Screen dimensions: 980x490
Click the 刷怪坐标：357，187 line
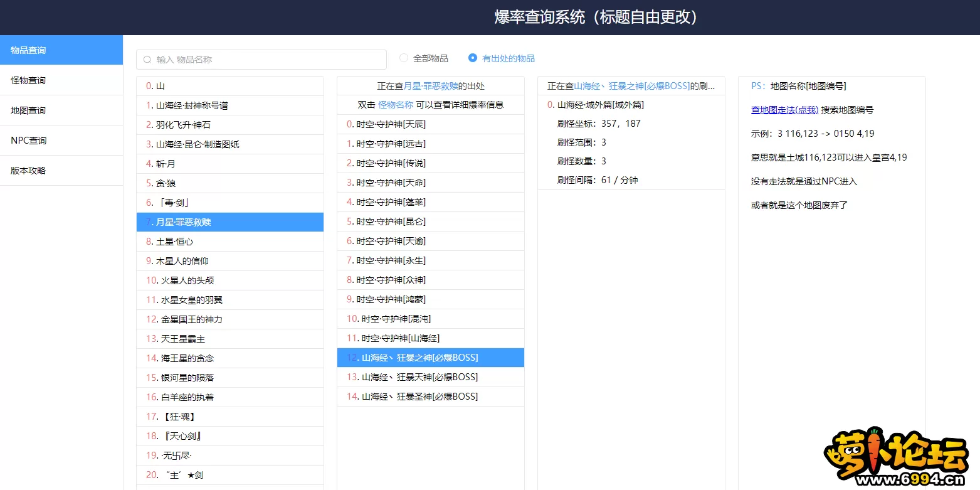(599, 124)
